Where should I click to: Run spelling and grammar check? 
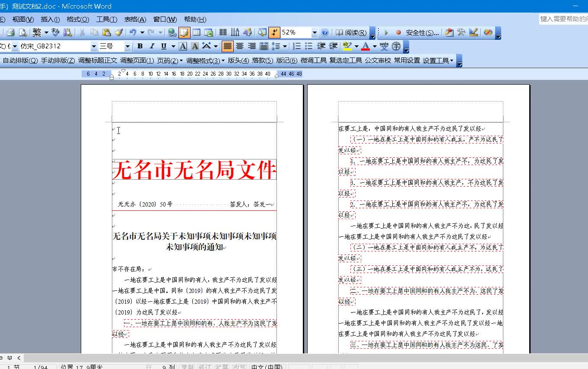coord(55,32)
